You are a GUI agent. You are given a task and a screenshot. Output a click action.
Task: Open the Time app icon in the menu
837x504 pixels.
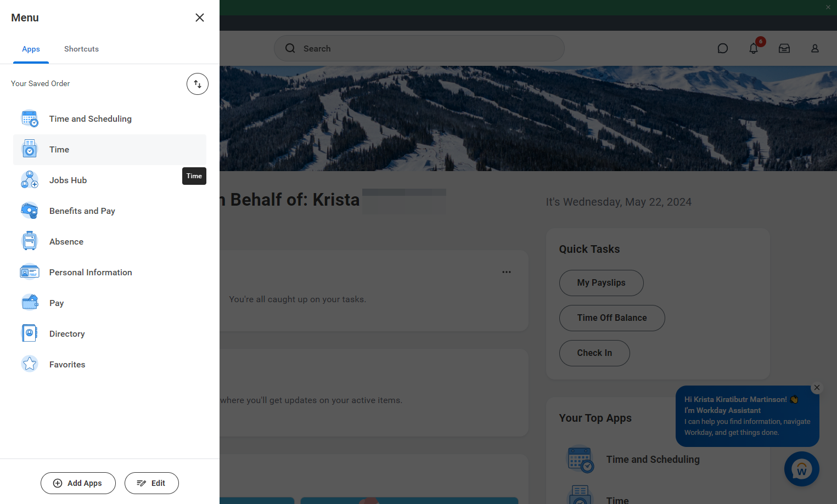point(30,149)
